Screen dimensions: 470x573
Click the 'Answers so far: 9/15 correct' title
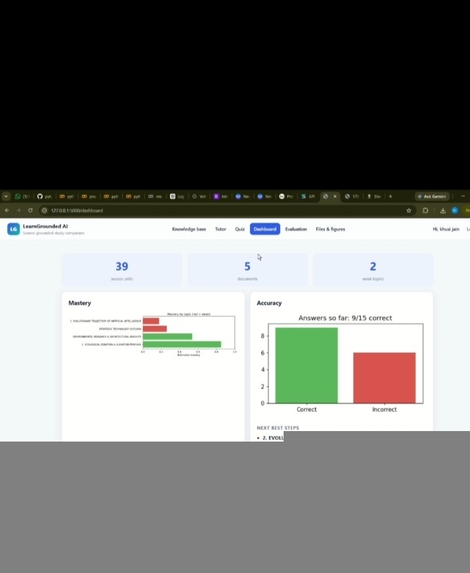coord(345,318)
